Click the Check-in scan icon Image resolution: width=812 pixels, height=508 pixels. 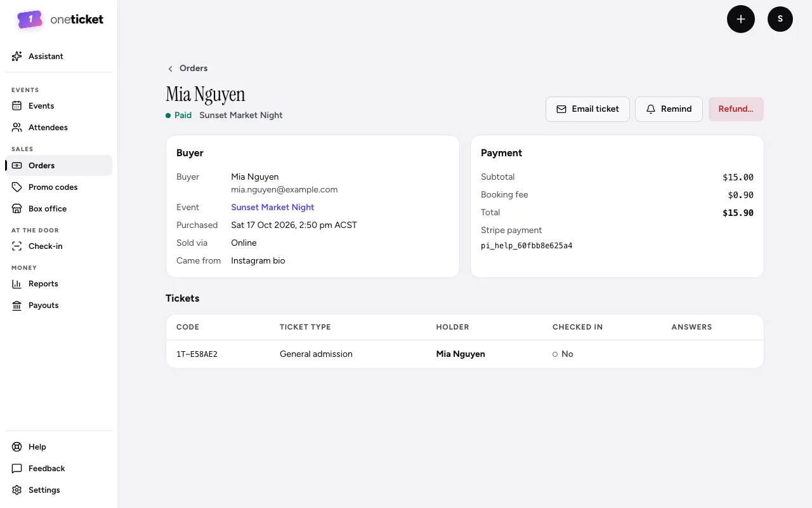click(17, 246)
